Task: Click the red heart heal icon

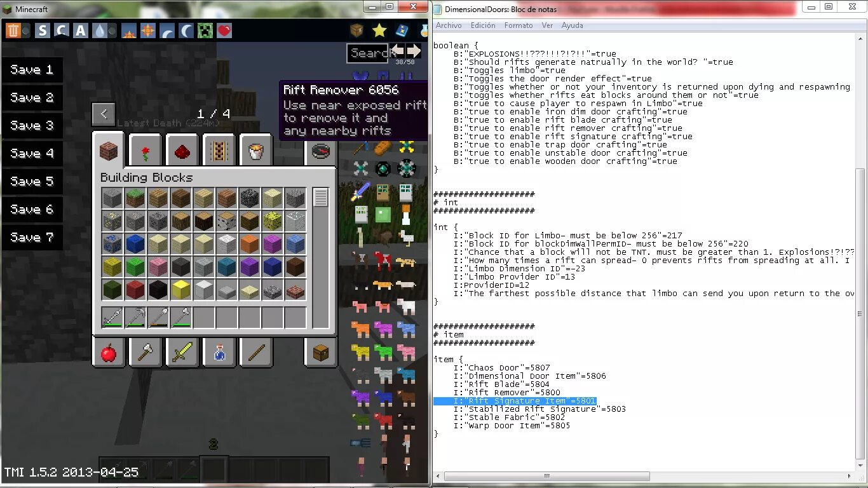Action: click(x=224, y=30)
